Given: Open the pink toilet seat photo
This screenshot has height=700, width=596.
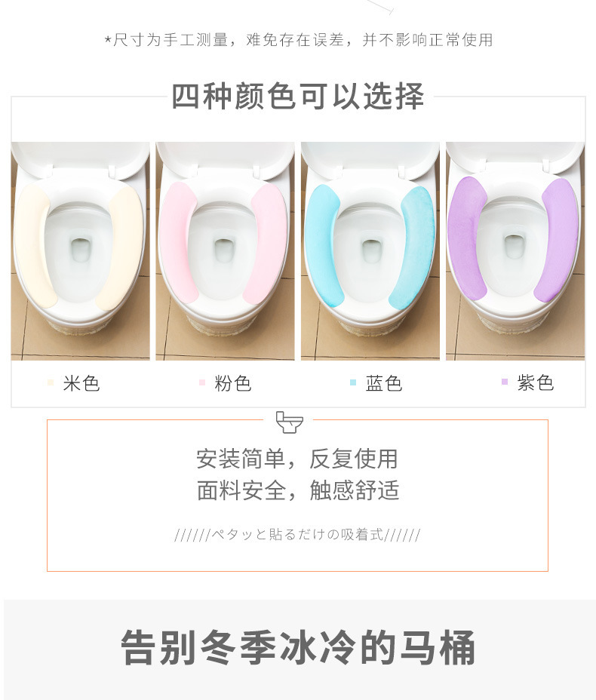Looking at the screenshot, I should [x=225, y=251].
